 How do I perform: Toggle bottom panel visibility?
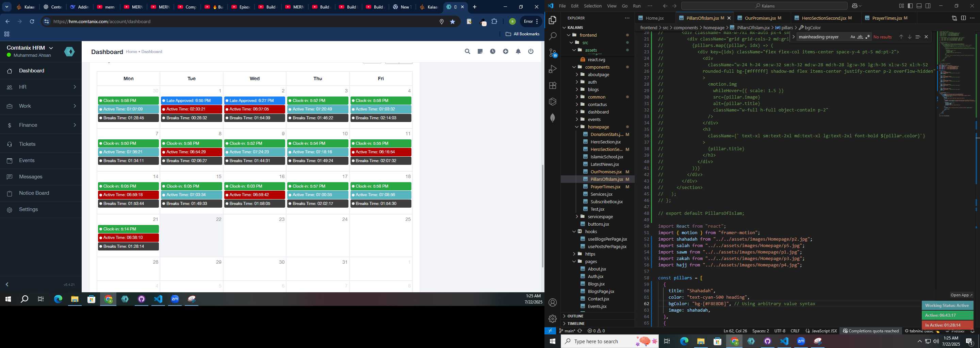919,6
